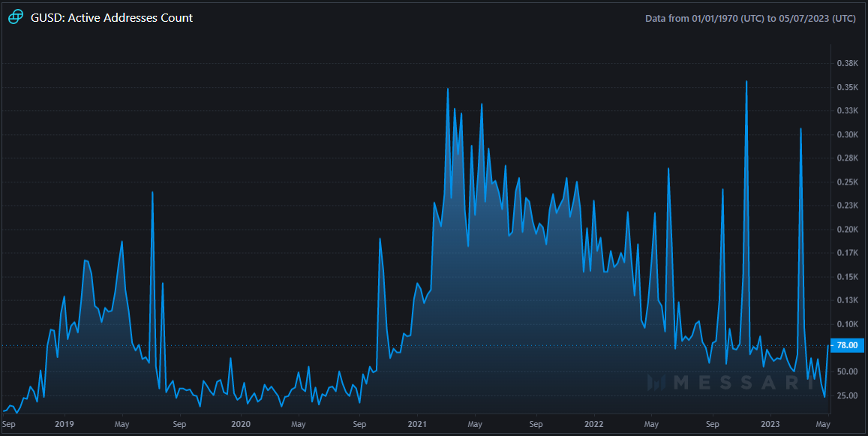Click the 0.23K y-axis label
The image size is (868, 436).
coord(848,206)
